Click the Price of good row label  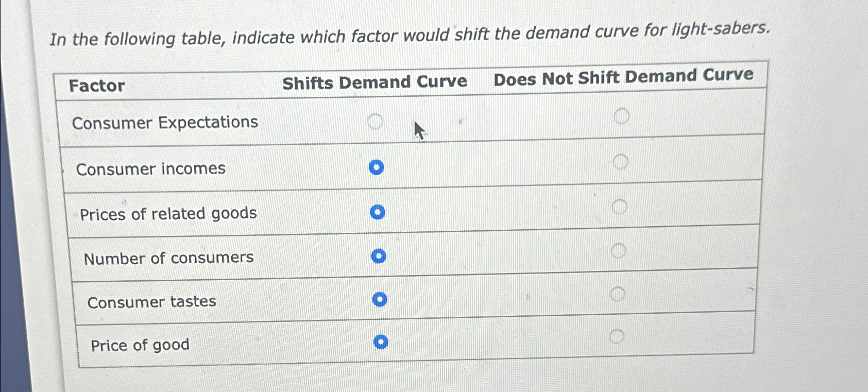139,345
